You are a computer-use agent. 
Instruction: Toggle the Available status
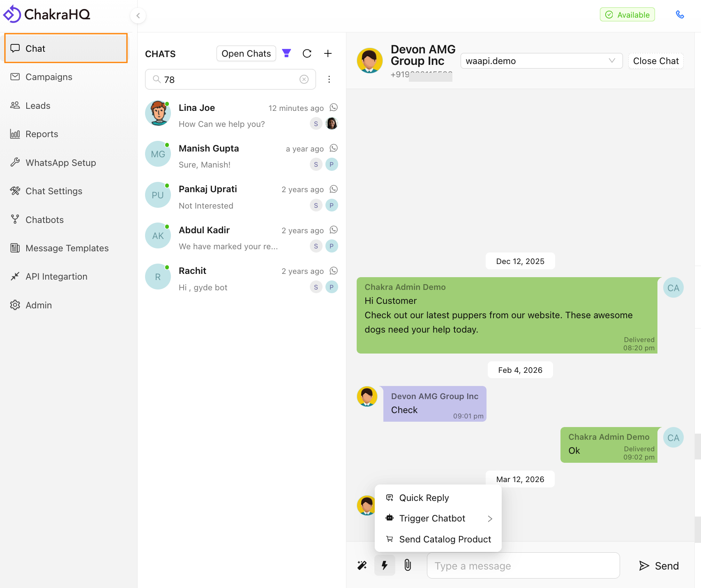point(627,14)
